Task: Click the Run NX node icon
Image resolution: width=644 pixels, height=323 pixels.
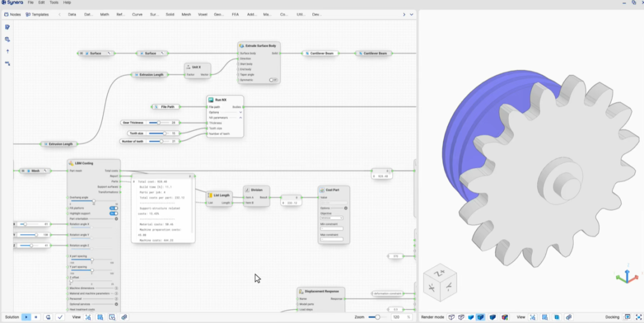Action: click(211, 100)
